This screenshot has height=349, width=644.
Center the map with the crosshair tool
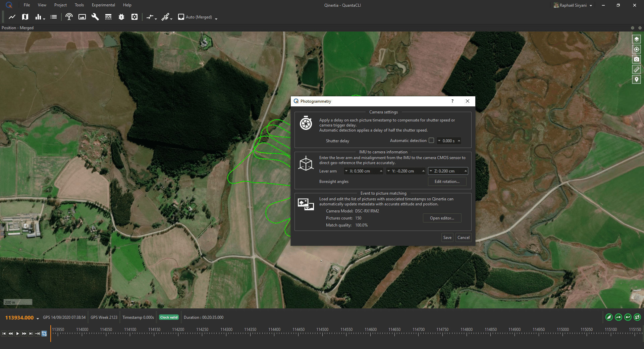636,49
